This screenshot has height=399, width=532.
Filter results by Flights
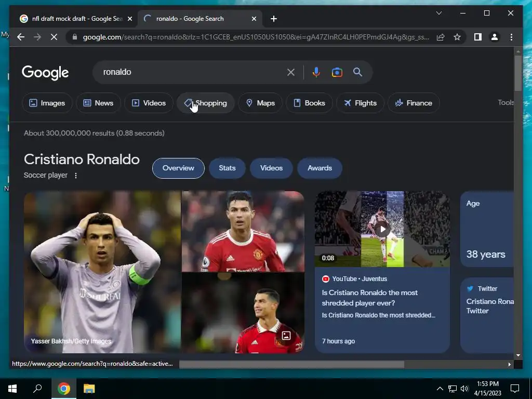click(x=360, y=103)
